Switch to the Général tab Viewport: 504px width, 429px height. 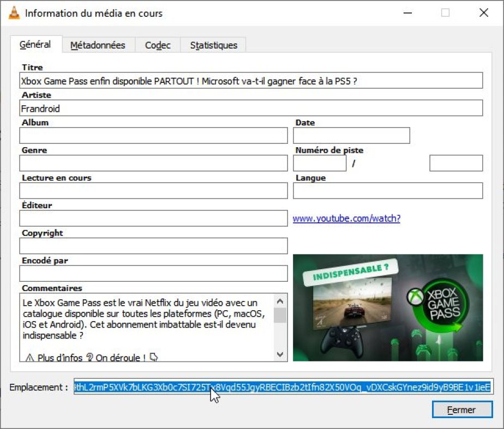click(x=35, y=44)
